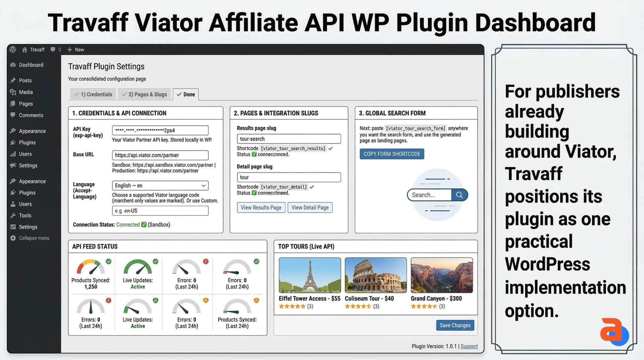Switch to the 2) Pages & Slugs tab
This screenshot has height=360, width=644.
144,94
